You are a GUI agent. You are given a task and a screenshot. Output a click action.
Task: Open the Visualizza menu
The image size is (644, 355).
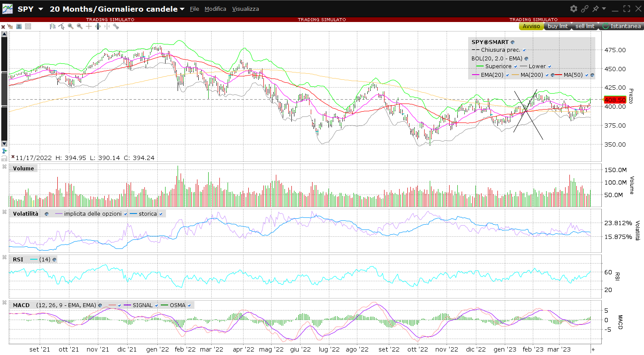click(x=246, y=9)
